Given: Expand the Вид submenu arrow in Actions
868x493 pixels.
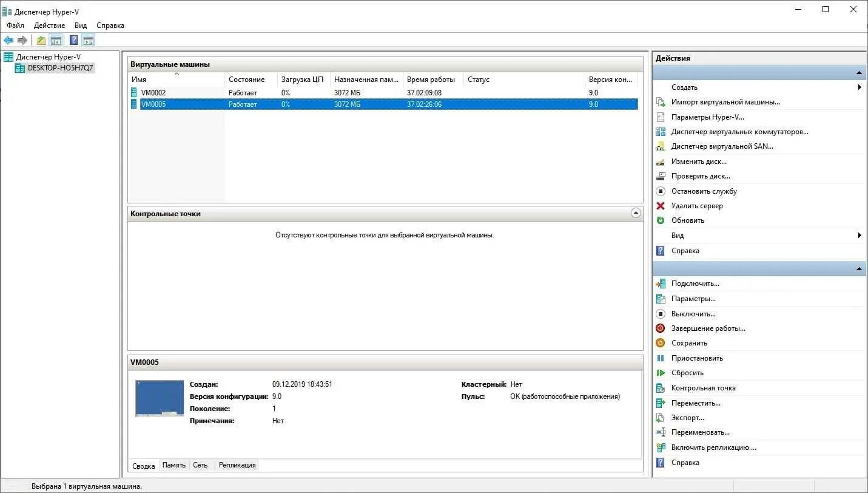Looking at the screenshot, I should coord(860,236).
